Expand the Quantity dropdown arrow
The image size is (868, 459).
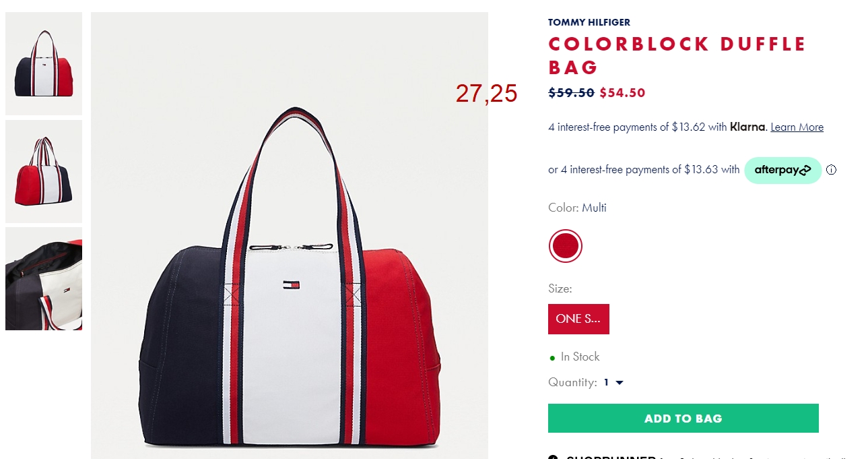tap(620, 383)
